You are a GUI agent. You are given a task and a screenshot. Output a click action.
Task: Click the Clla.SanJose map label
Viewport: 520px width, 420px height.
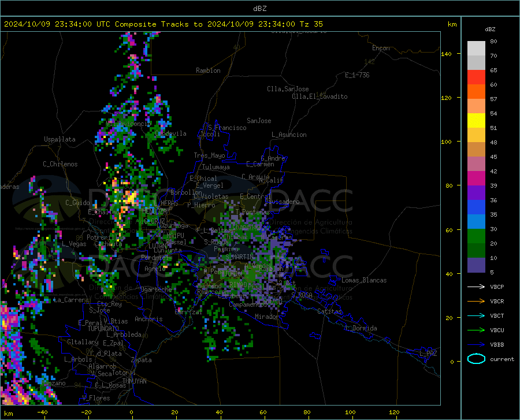click(x=288, y=89)
